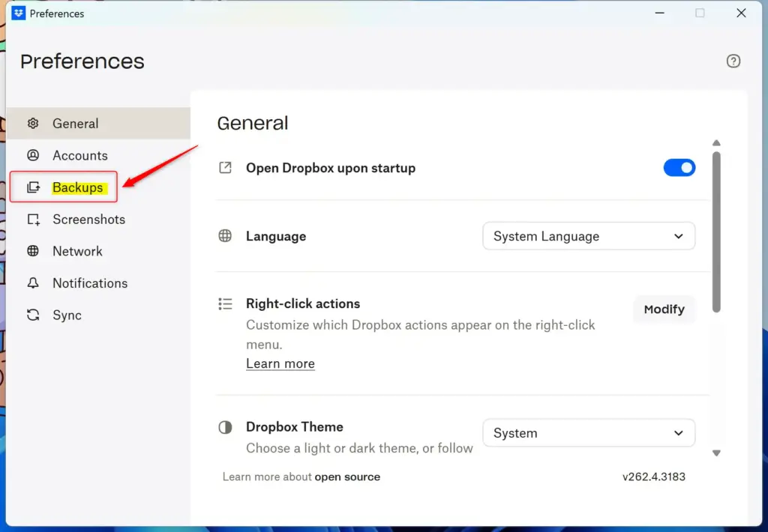Click the Sync arrows icon
The image size is (768, 532).
point(33,315)
